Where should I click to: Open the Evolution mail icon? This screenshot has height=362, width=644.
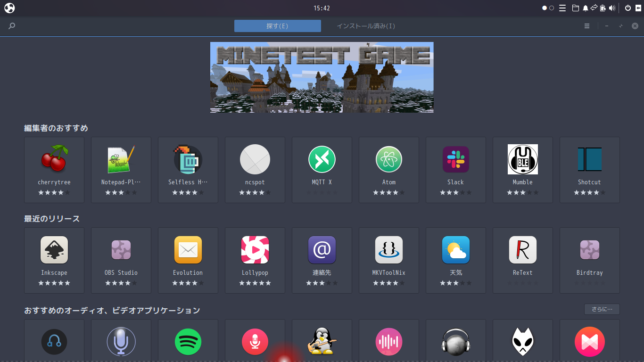coord(188,250)
